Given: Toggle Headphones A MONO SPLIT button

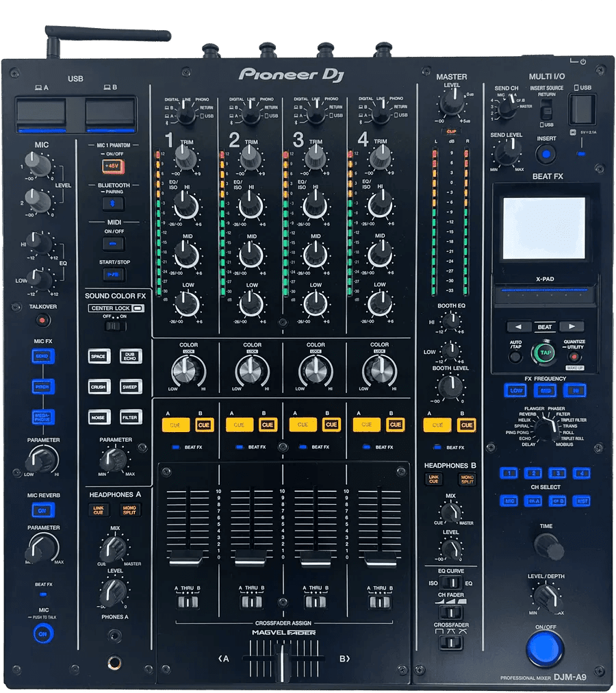Looking at the screenshot, I should point(130,510).
